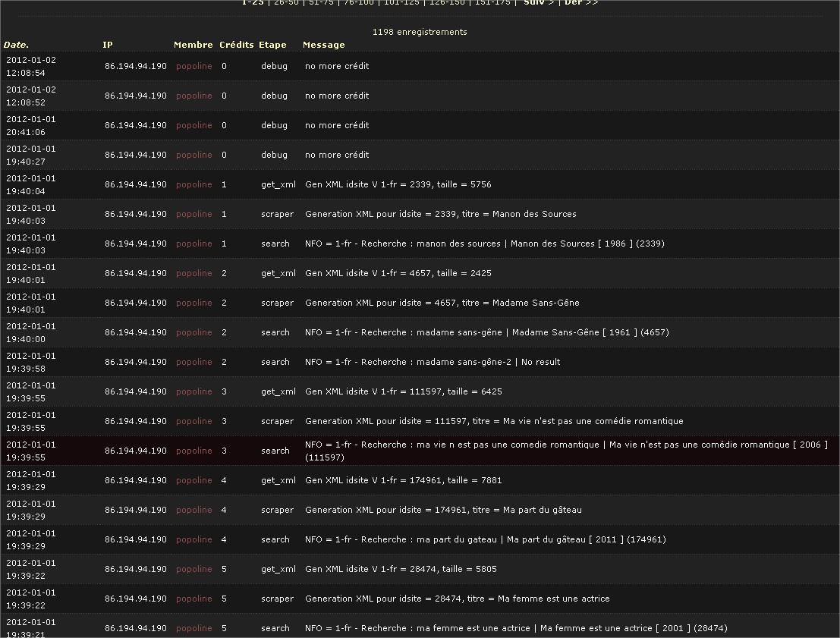Click 'debug' in the 20:41:06 row
Viewport: 840px width, 638px height.
point(274,125)
